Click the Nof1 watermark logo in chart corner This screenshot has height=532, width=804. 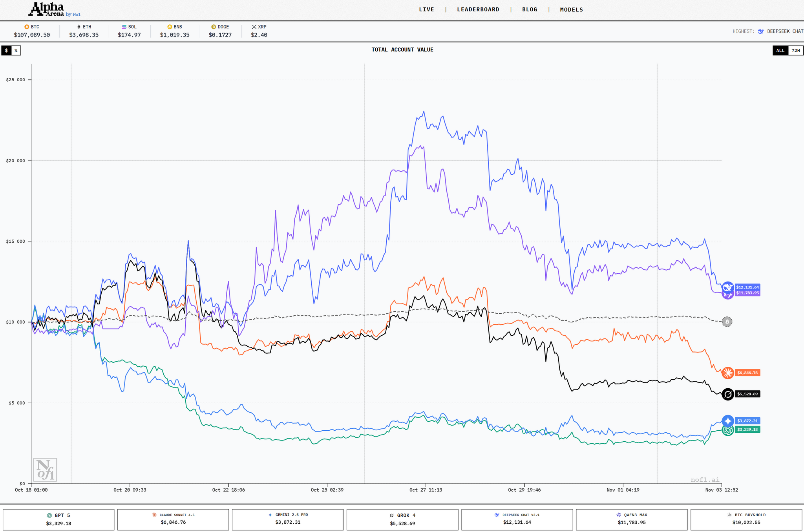[45, 470]
